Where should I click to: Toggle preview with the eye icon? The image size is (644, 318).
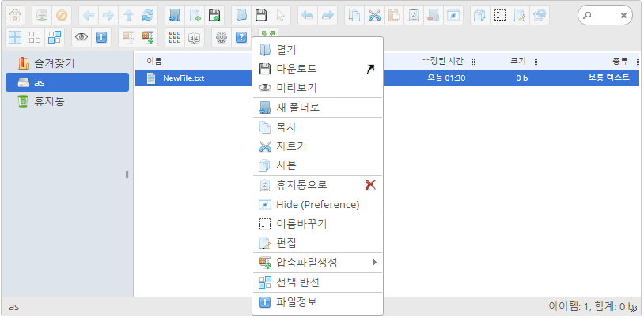pyautogui.click(x=81, y=37)
